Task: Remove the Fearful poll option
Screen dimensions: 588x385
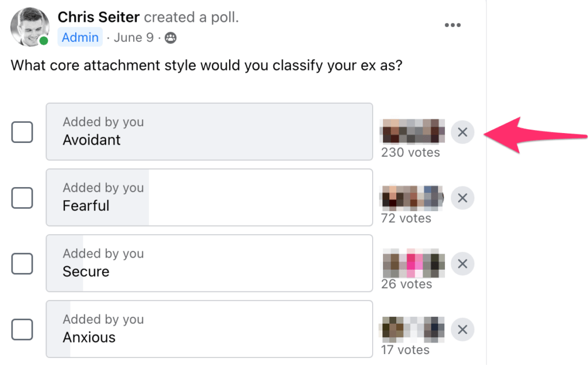Action: 462,199
